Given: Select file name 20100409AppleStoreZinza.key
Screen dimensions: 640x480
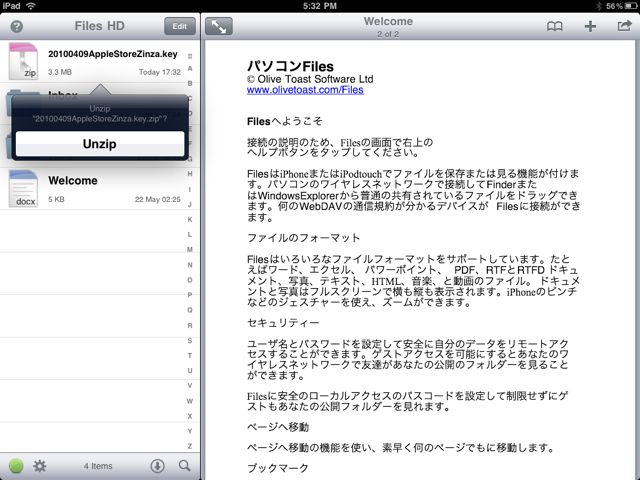Looking at the screenshot, I should [113, 54].
